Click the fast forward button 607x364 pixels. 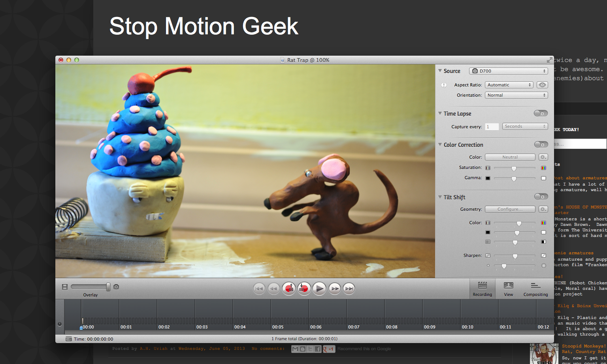tap(334, 289)
